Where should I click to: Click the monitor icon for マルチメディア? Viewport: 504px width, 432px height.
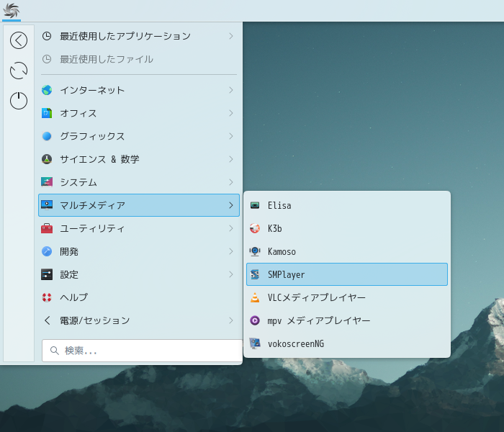click(x=47, y=205)
